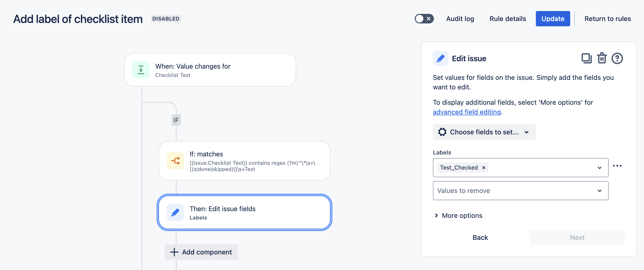Click the Update button
This screenshot has width=644, height=270.
point(553,19)
